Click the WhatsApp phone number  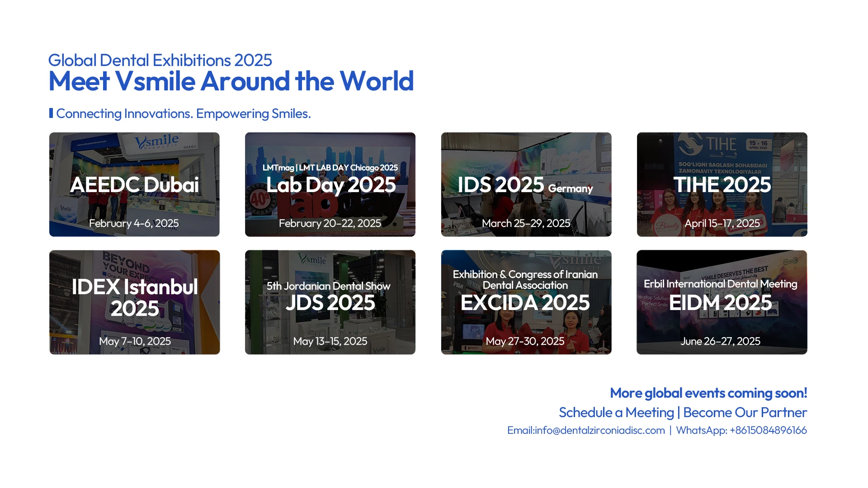pos(768,430)
